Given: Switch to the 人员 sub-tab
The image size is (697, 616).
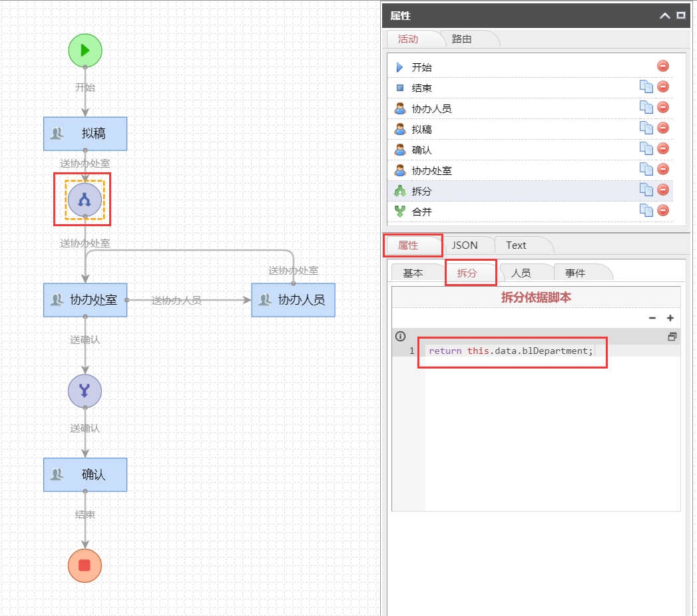Looking at the screenshot, I should pos(521,273).
